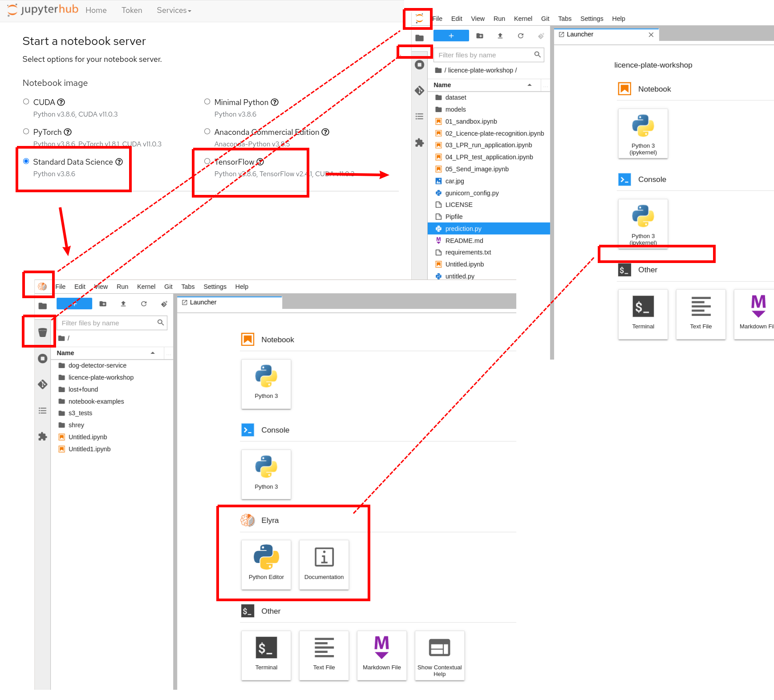Show table of contents in licence-plate-workshop JupyterLab
774x700 pixels.
[419, 117]
